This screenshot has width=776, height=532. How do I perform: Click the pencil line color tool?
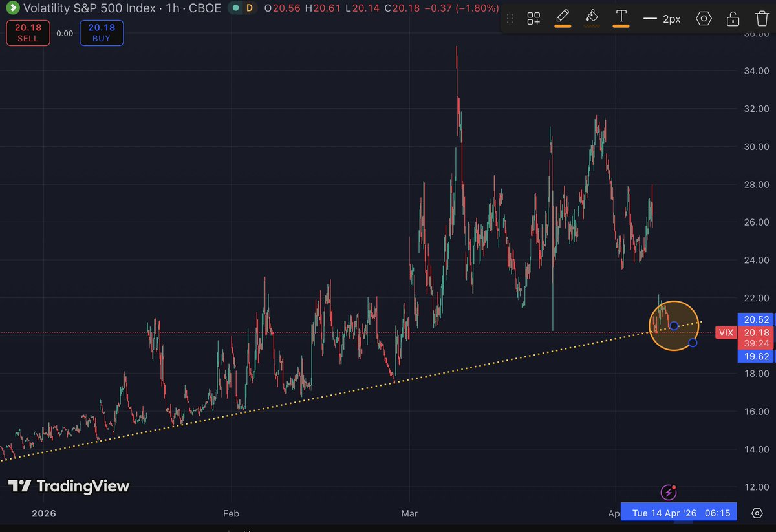click(x=563, y=17)
